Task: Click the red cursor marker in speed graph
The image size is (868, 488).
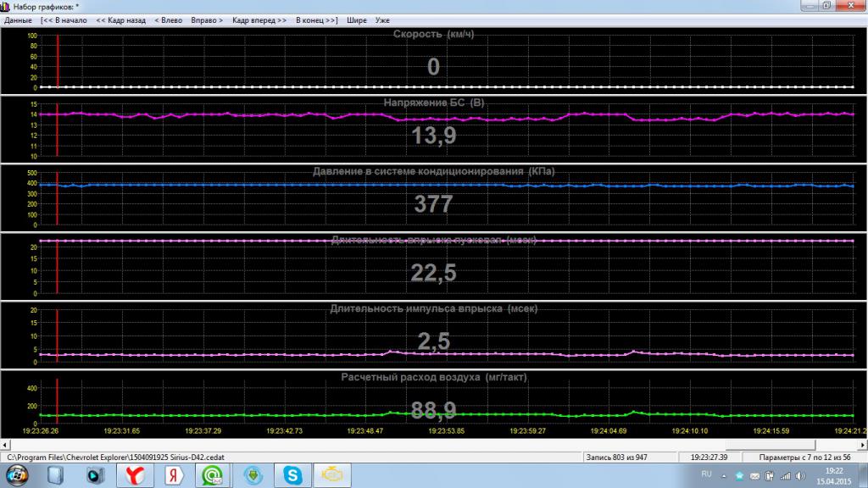Action: 58,61
